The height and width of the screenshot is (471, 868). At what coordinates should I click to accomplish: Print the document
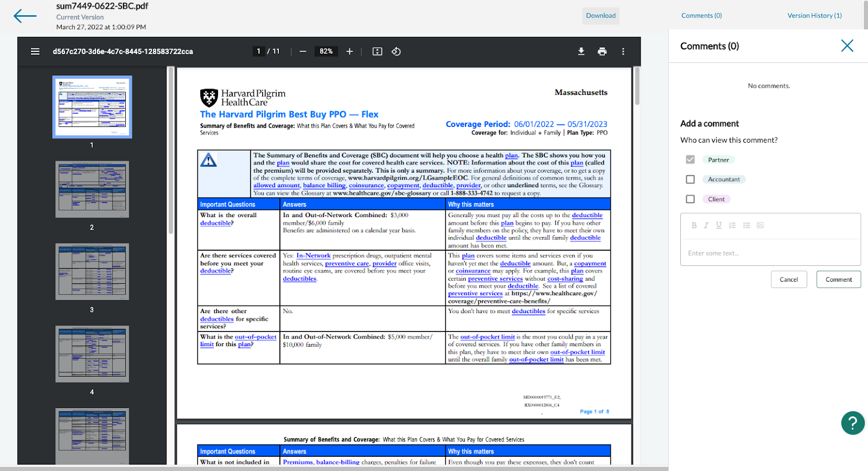point(602,52)
